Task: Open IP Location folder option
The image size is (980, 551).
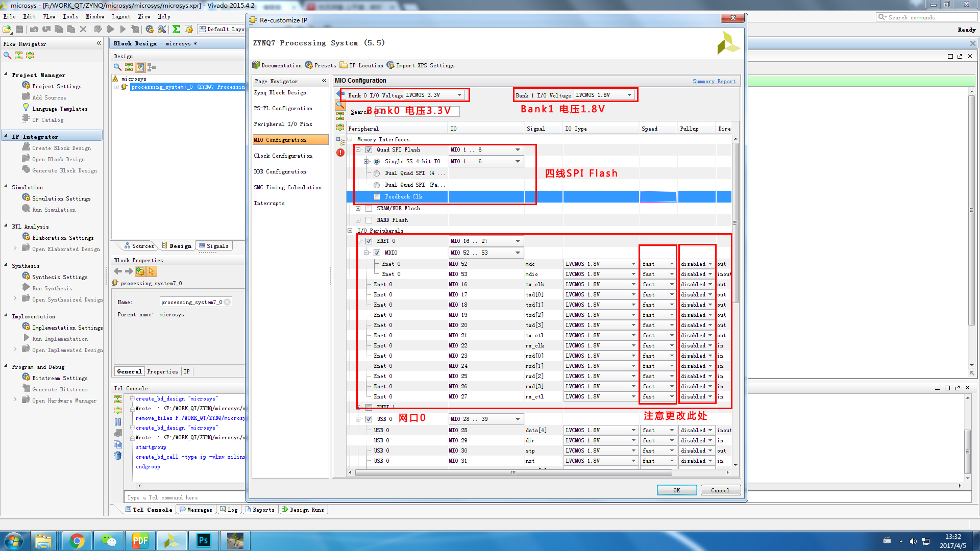Action: click(361, 65)
